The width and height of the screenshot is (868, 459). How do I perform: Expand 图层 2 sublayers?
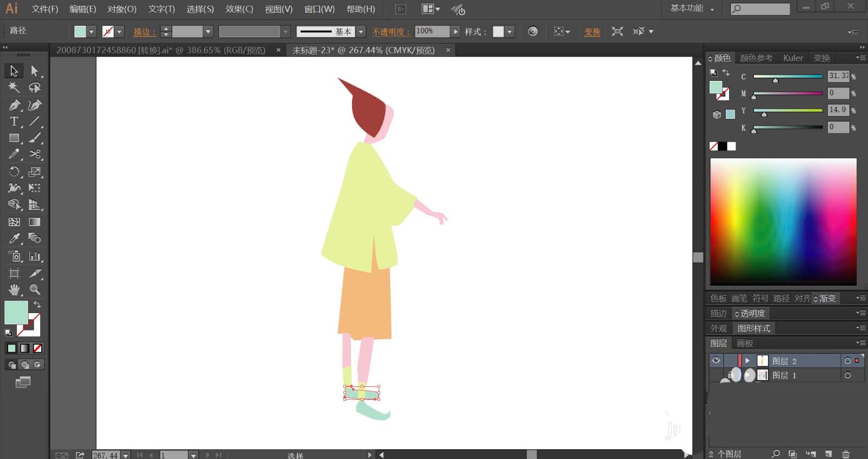tap(748, 360)
